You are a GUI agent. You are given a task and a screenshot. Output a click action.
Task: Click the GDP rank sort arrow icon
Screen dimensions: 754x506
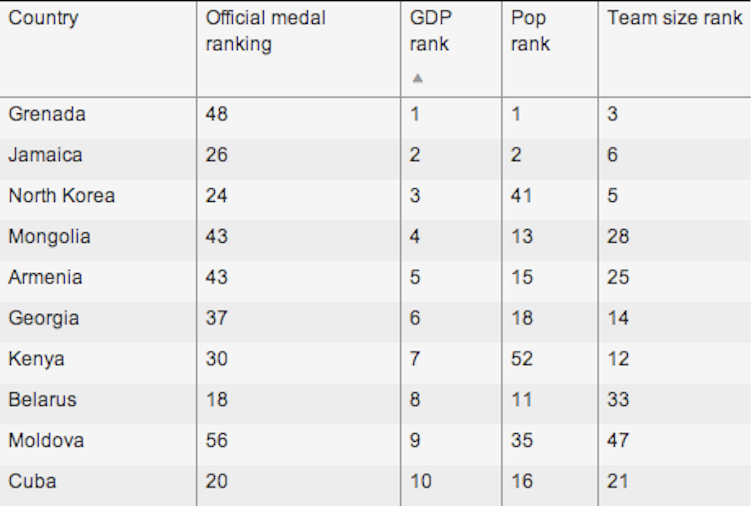[417, 78]
